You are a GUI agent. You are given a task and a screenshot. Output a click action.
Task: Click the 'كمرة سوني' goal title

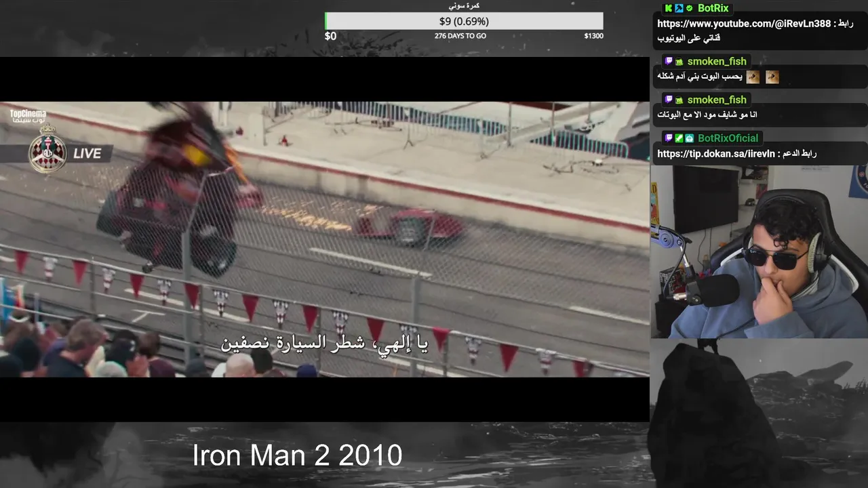(x=465, y=5)
